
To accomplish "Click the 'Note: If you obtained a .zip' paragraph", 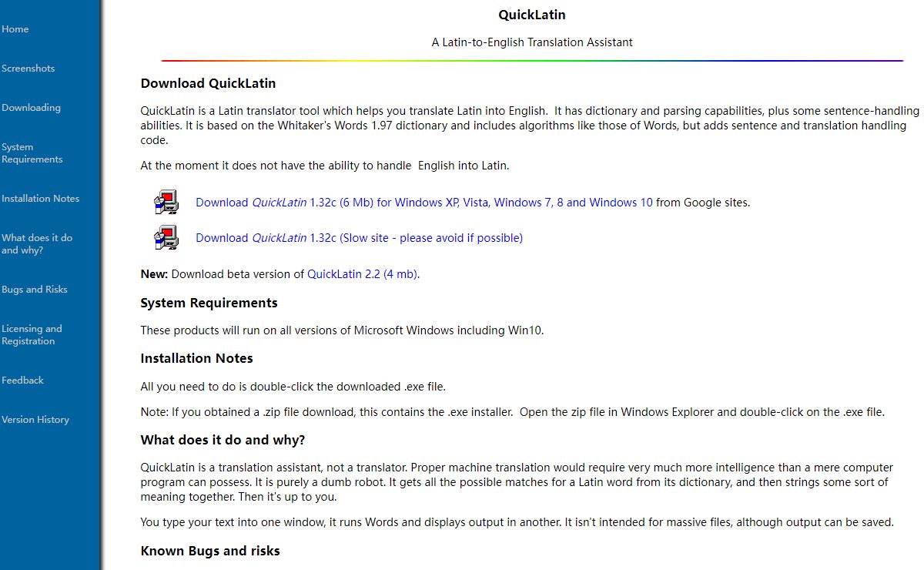I will pos(513,412).
